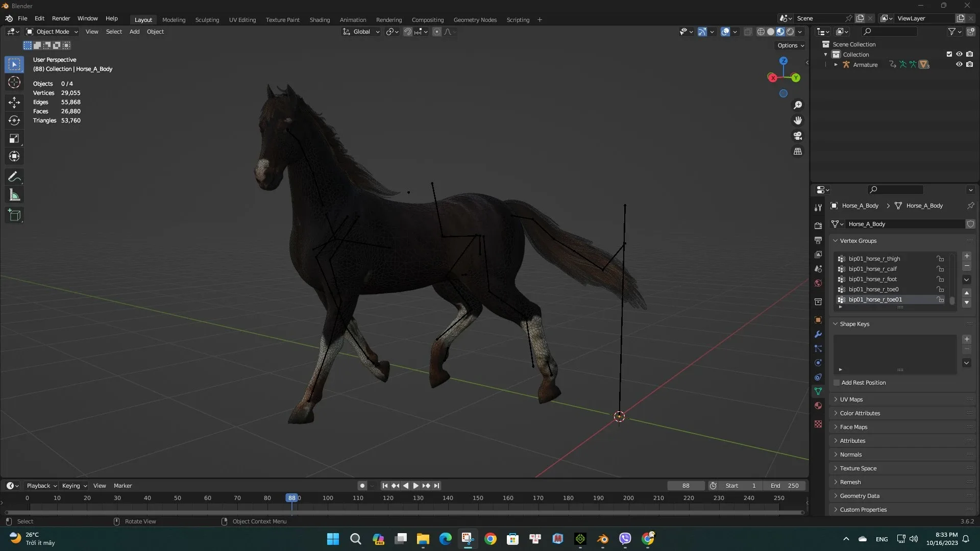The width and height of the screenshot is (980, 551).
Task: Select the Annotate pencil tool
Action: point(14,177)
